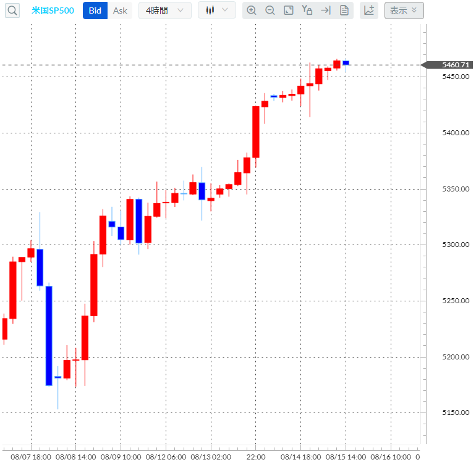Click the 22:00 time label

click(256, 457)
